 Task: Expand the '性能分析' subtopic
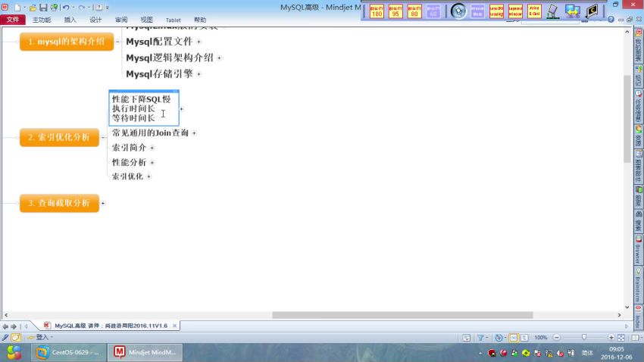point(152,163)
